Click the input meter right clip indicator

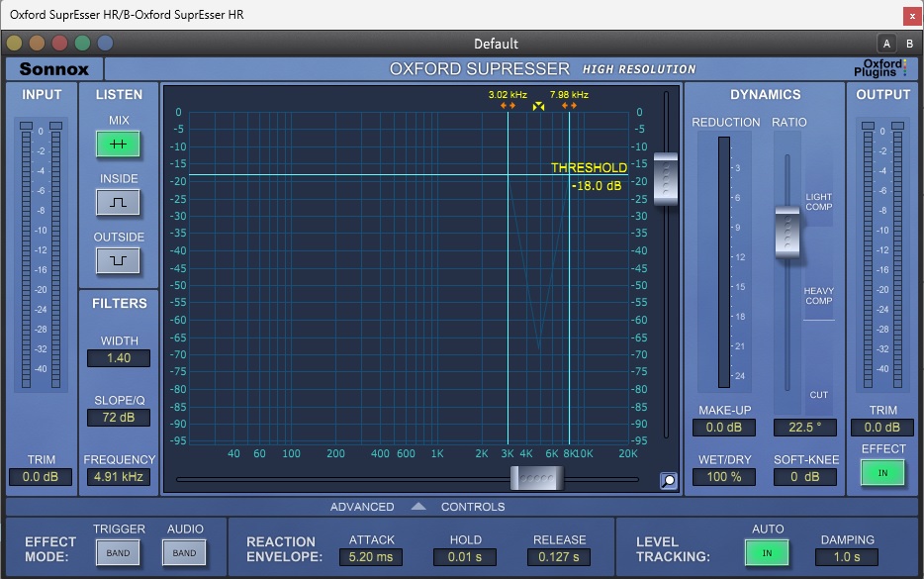(x=56, y=126)
